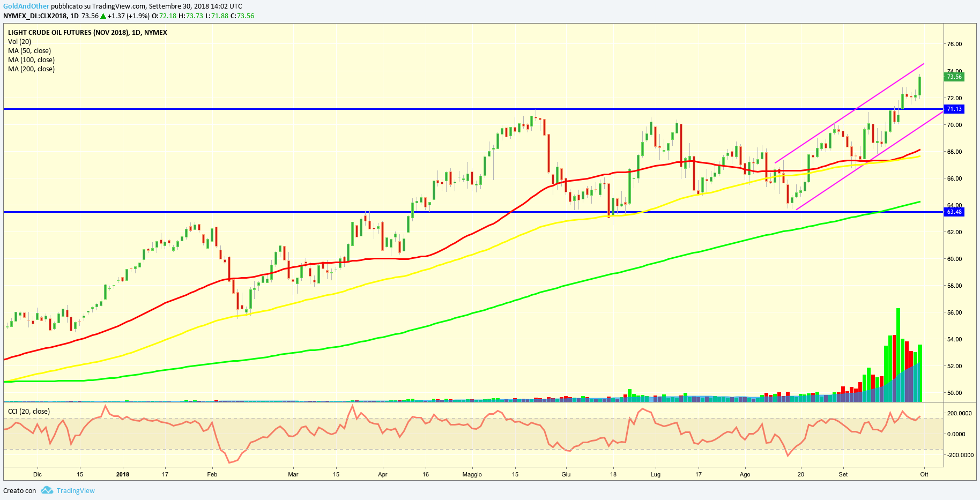The height and width of the screenshot is (500, 980).
Task: Click the Giu date axis label
Action: [566, 474]
